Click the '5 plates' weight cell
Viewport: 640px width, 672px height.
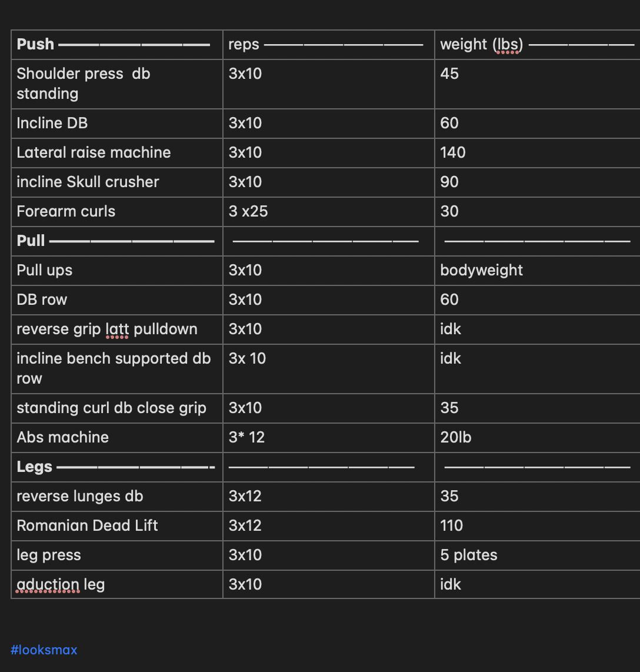(x=538, y=555)
